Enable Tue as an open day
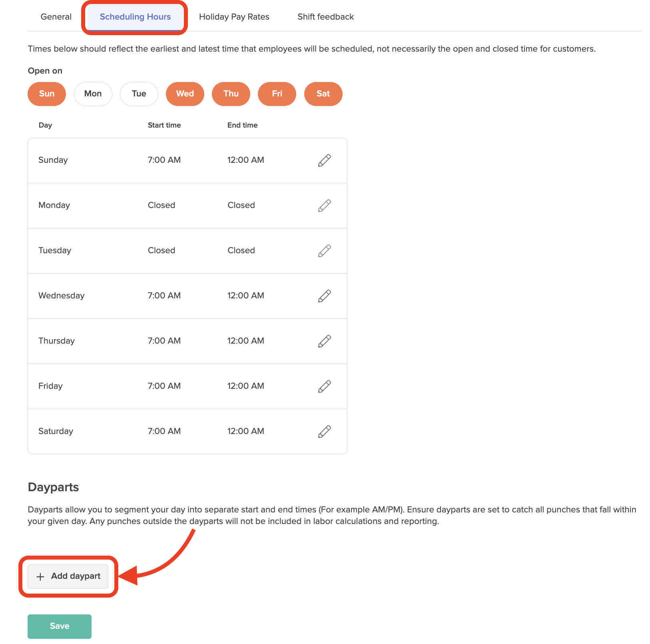650x644 pixels. click(139, 94)
